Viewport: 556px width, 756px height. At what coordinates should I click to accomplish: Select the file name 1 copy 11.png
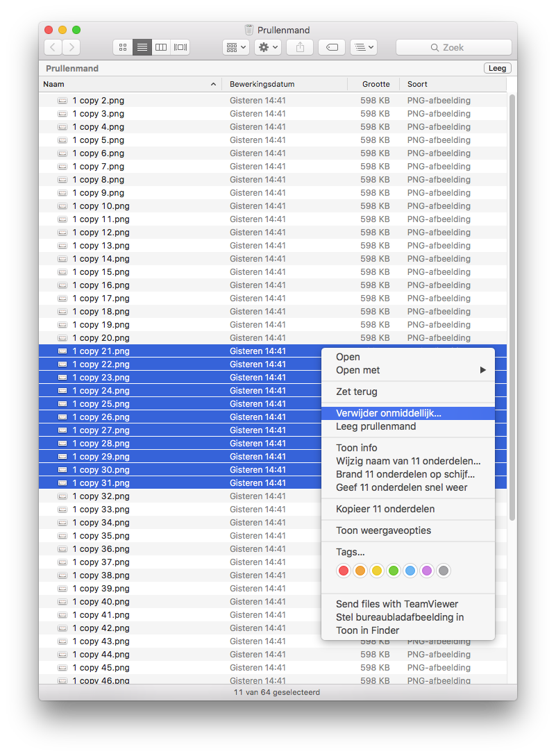click(101, 219)
